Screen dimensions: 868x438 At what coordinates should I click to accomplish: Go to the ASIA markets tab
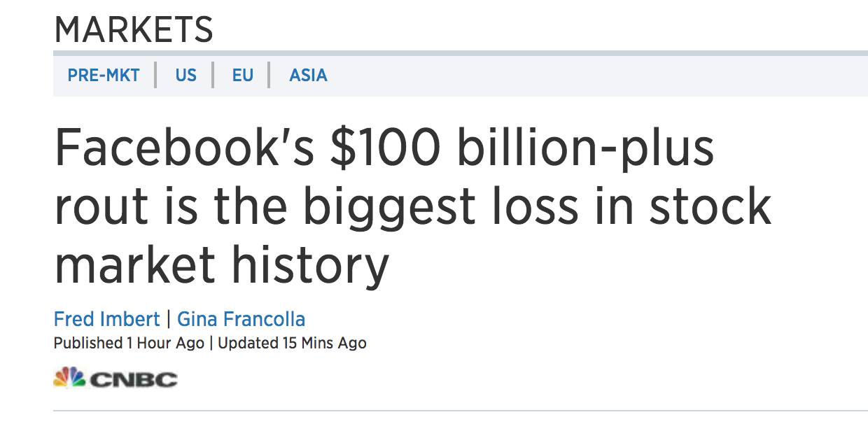pos(308,75)
